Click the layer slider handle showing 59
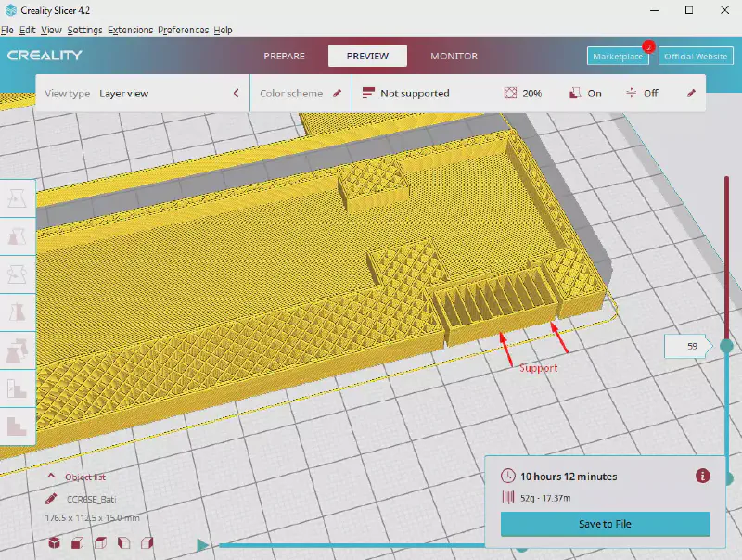The height and width of the screenshot is (560, 742). tap(725, 346)
